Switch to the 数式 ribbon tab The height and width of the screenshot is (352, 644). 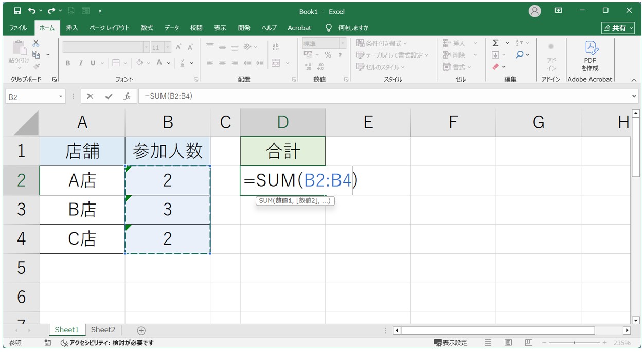pyautogui.click(x=147, y=28)
